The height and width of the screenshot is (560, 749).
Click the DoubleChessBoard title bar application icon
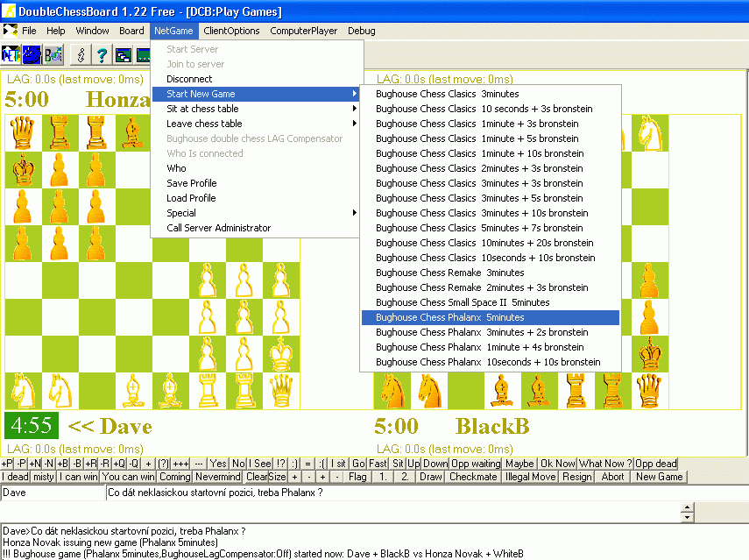pos(7,11)
